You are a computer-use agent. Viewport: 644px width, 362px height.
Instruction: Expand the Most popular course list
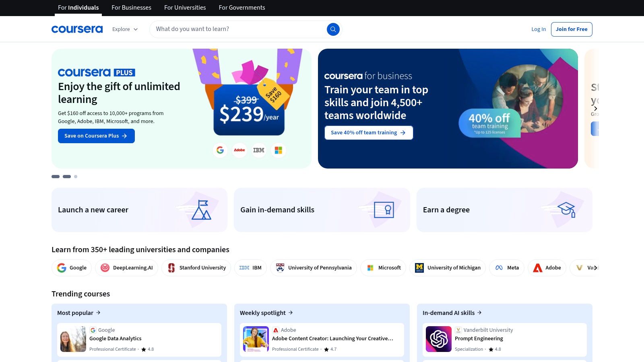[79, 313]
